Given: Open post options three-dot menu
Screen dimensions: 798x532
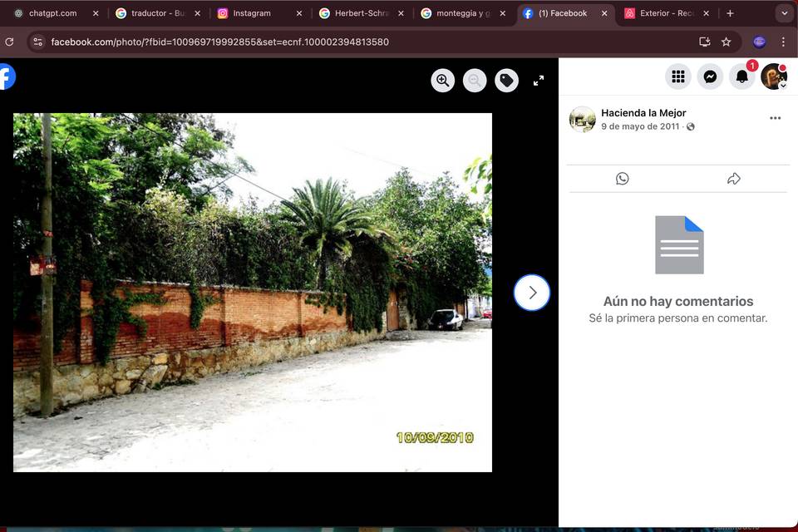Looking at the screenshot, I should [775, 118].
